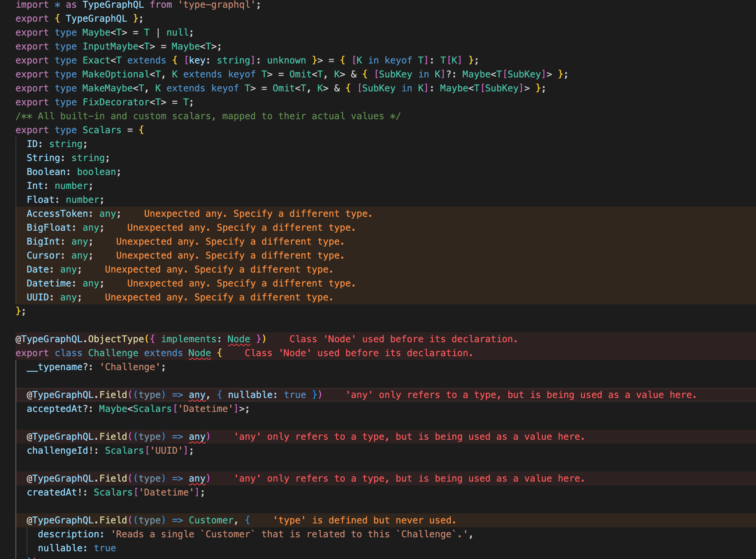This screenshot has height=559, width=756.
Task: Click the 'Date' property name
Action: click(x=38, y=269)
